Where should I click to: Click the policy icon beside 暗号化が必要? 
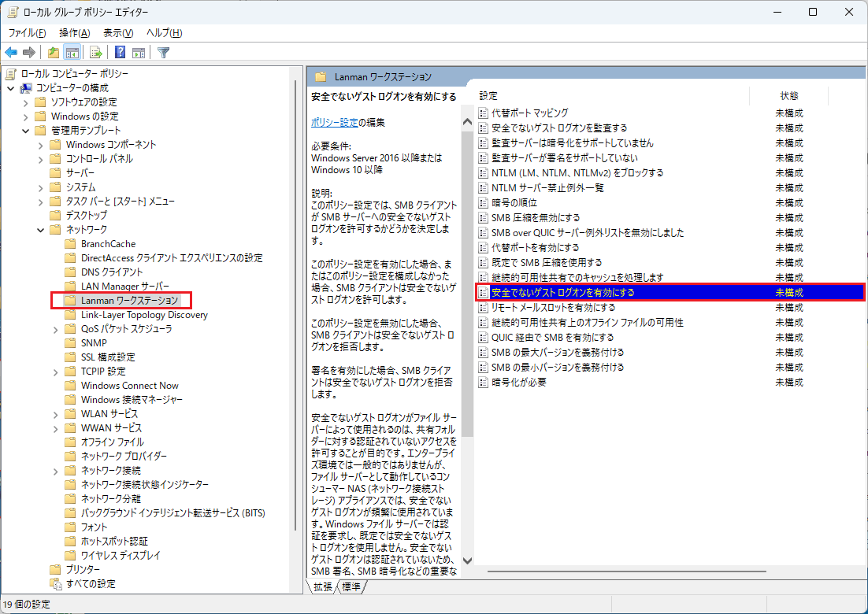coord(484,382)
